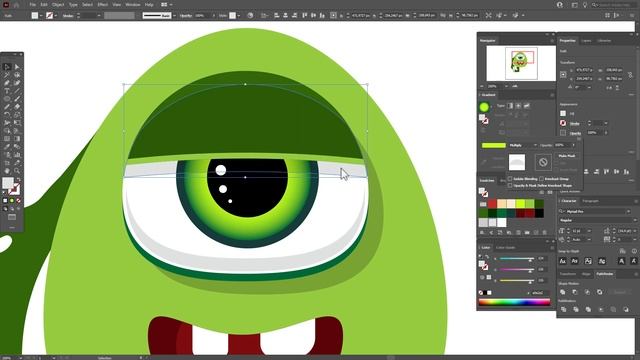640x360 pixels.
Task: Expand the Navigator zoom level dropdown
Action: [x=506, y=87]
